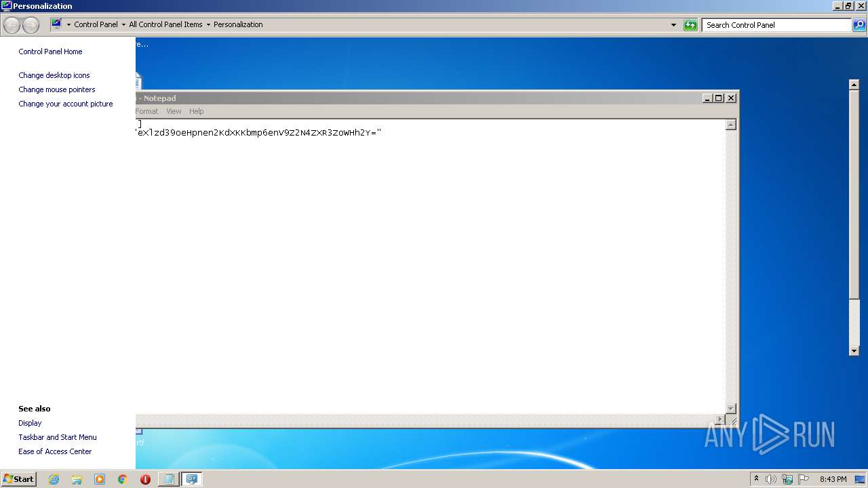Open Opera browser from taskbar
The image size is (868, 488).
[145, 479]
